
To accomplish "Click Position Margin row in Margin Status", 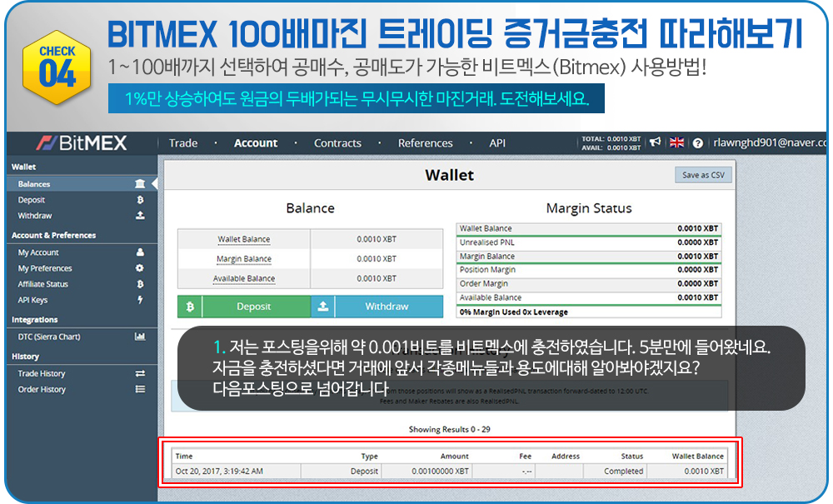I will [589, 270].
